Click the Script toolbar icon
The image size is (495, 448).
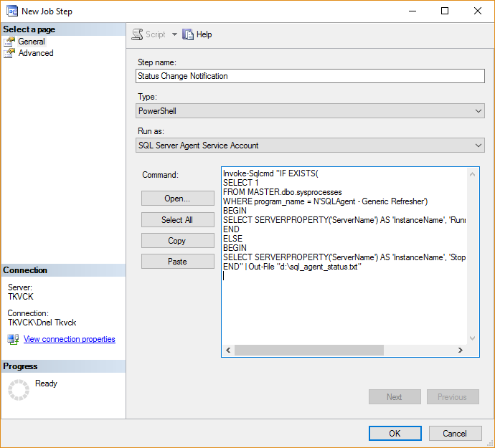138,34
